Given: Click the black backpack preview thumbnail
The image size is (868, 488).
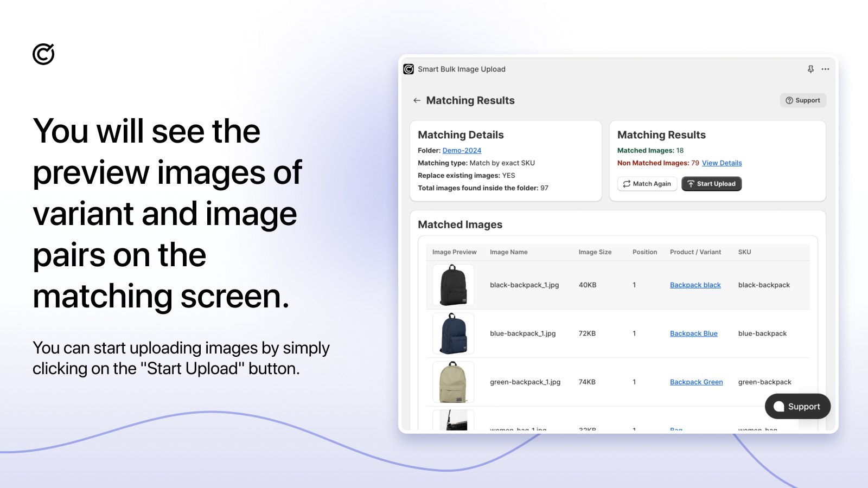Looking at the screenshot, I should point(453,285).
